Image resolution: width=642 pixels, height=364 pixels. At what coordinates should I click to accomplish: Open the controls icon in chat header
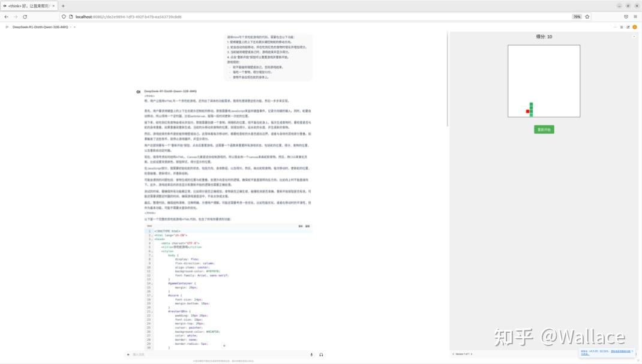pyautogui.click(x=622, y=27)
